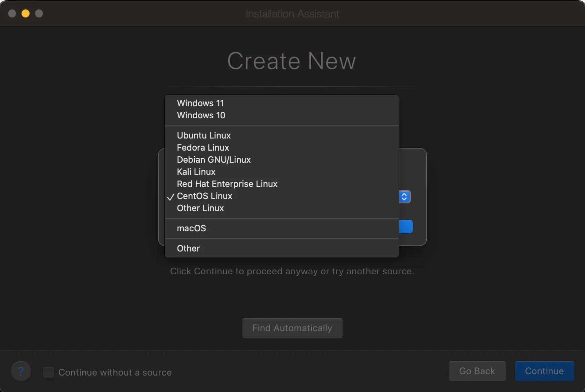Select Windows 11 from the list
The height and width of the screenshot is (392, 585).
coord(200,103)
